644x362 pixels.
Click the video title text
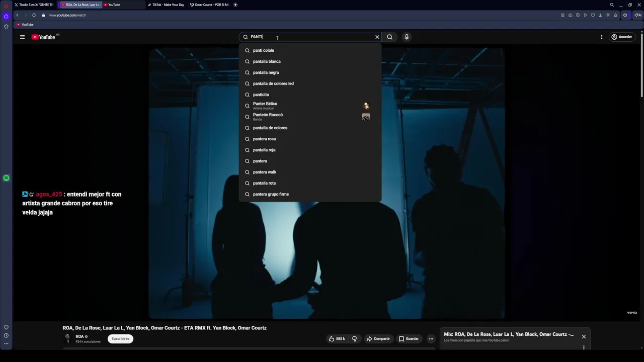(165, 328)
